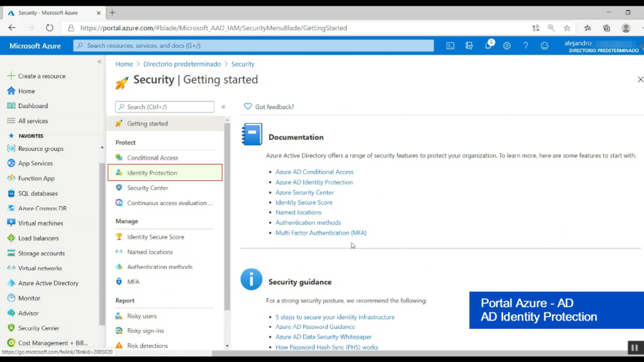644x362 pixels.
Task: Open 5 steps to secure identity infrastructure link
Action: point(335,317)
